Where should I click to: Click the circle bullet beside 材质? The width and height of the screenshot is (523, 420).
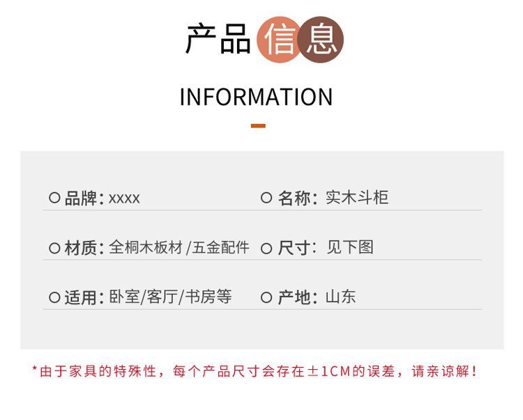pyautogui.click(x=54, y=248)
